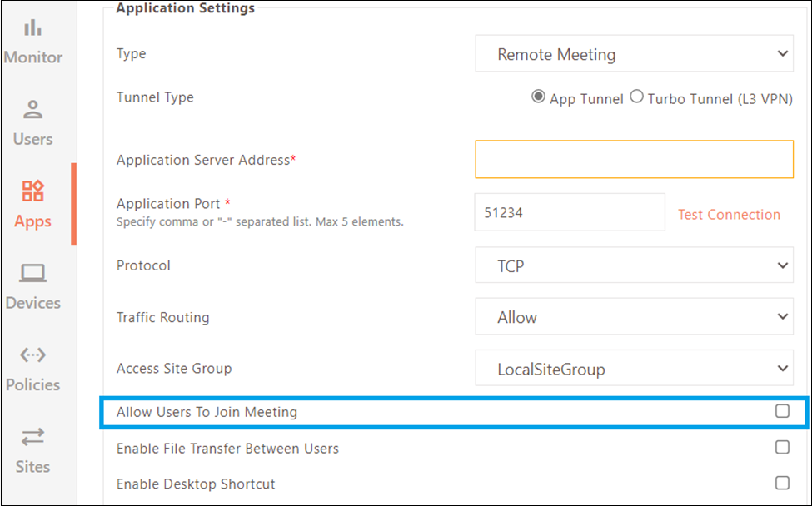This screenshot has width=812, height=506.
Task: Open the Traffic Routing Allow dropdown
Action: point(634,316)
